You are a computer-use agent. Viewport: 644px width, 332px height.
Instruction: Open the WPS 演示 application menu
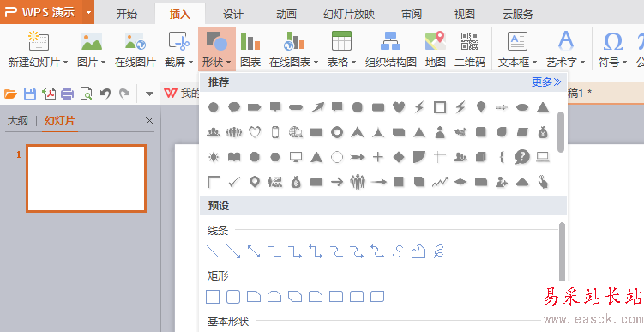(x=40, y=12)
